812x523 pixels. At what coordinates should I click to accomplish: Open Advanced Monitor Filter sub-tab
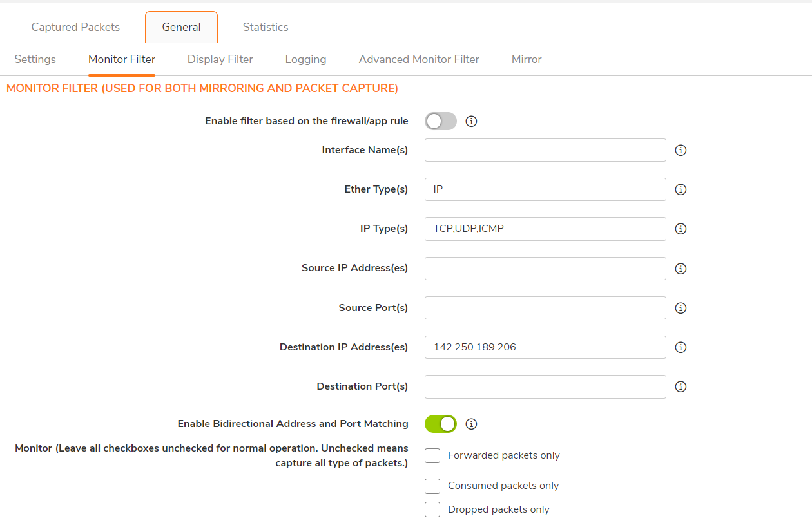419,59
